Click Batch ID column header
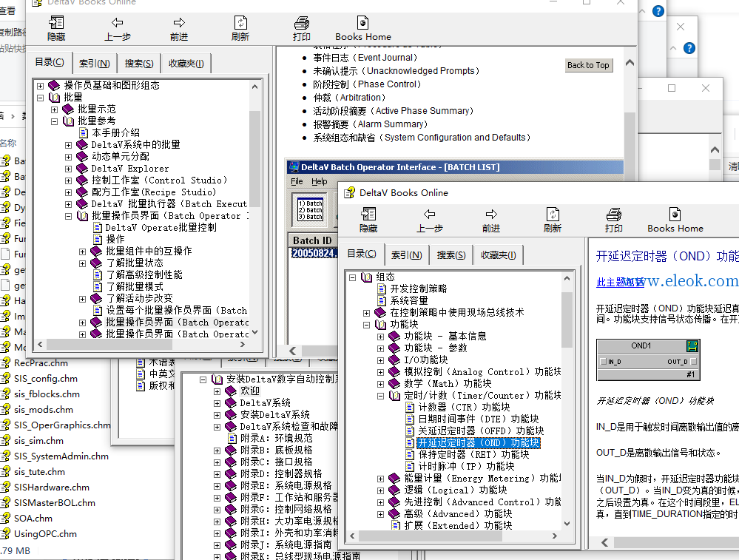 [313, 240]
